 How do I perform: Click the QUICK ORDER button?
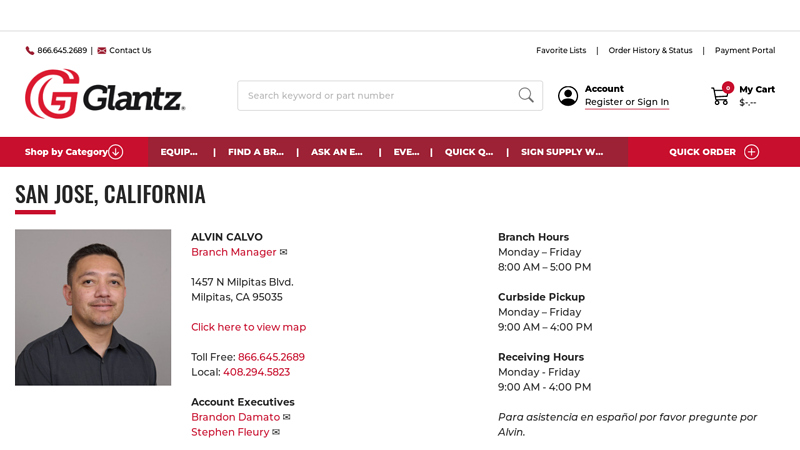point(714,152)
